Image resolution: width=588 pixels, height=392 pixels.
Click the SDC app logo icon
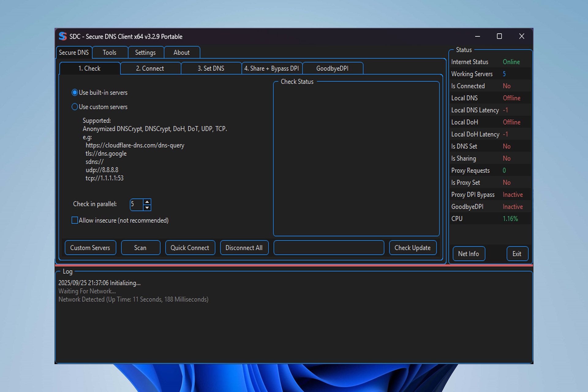tap(63, 36)
